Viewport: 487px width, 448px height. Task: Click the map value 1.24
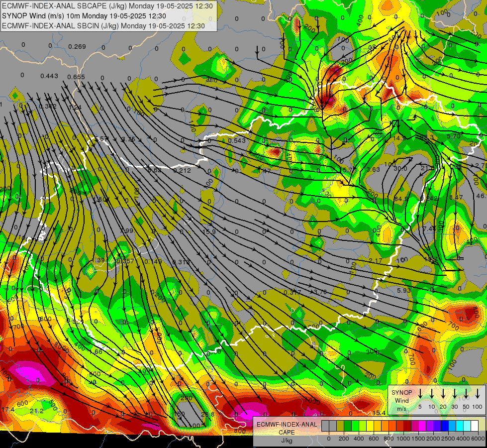75,107
